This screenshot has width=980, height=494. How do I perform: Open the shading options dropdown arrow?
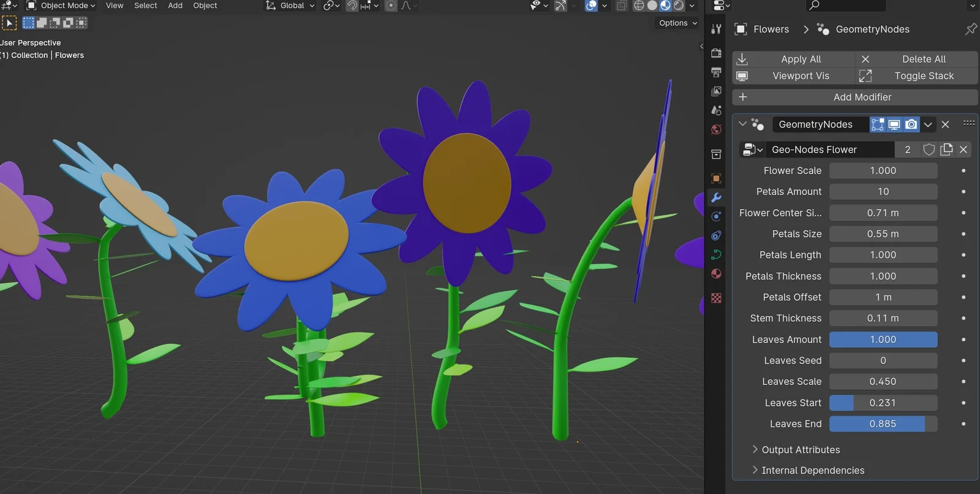pyautogui.click(x=692, y=6)
